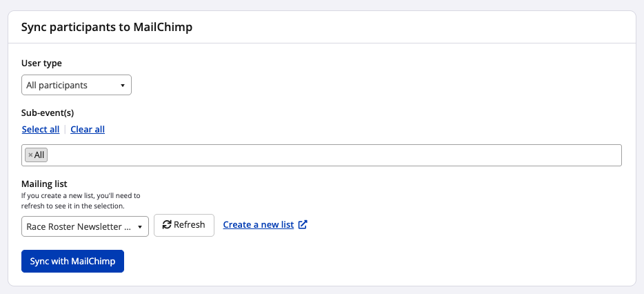Click the divider between Select all and Clear all
The height and width of the screenshot is (294, 644).
(65, 129)
